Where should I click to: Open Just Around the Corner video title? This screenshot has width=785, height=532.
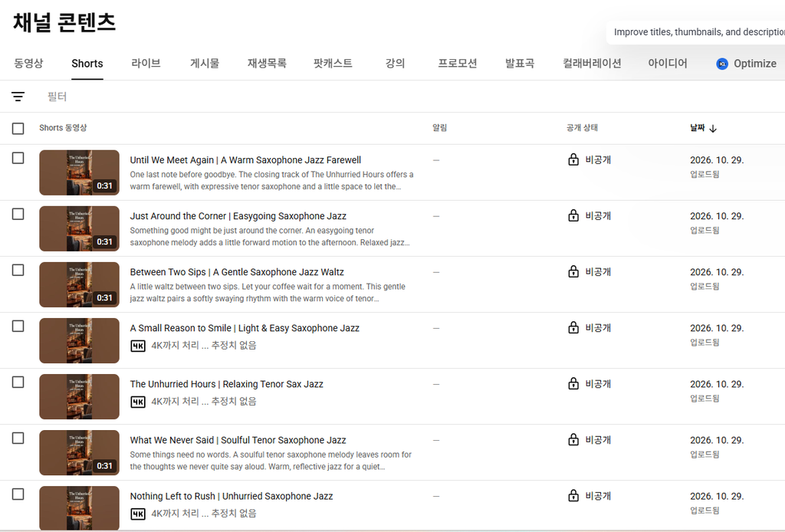coord(238,216)
